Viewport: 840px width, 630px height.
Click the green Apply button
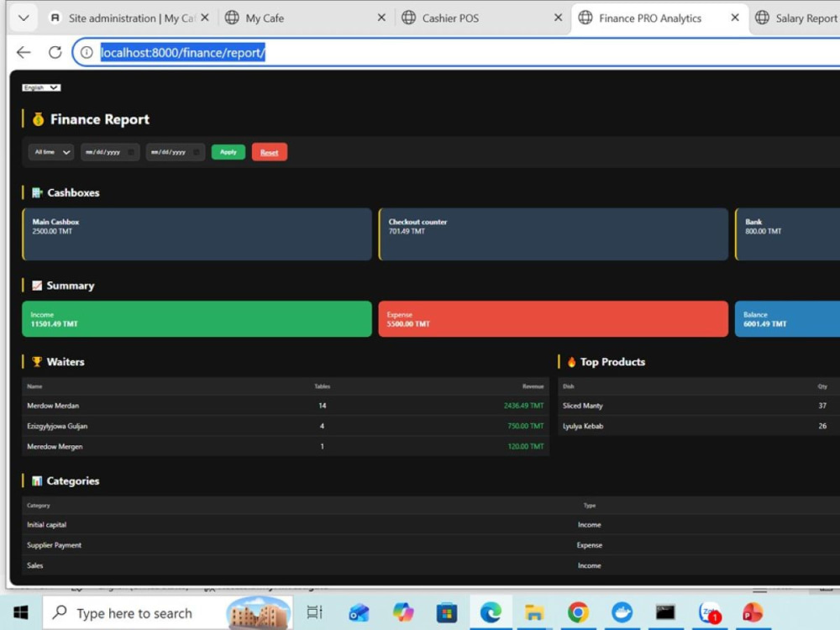228,152
